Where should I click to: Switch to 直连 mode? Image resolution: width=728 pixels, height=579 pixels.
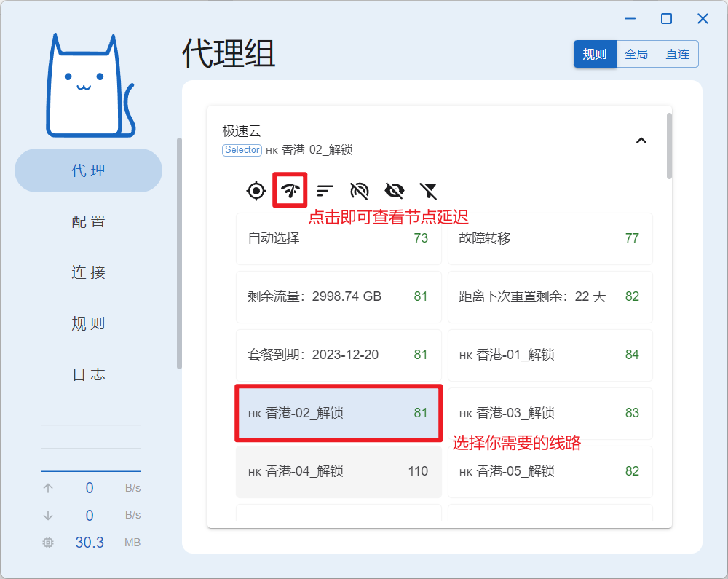[x=677, y=55]
